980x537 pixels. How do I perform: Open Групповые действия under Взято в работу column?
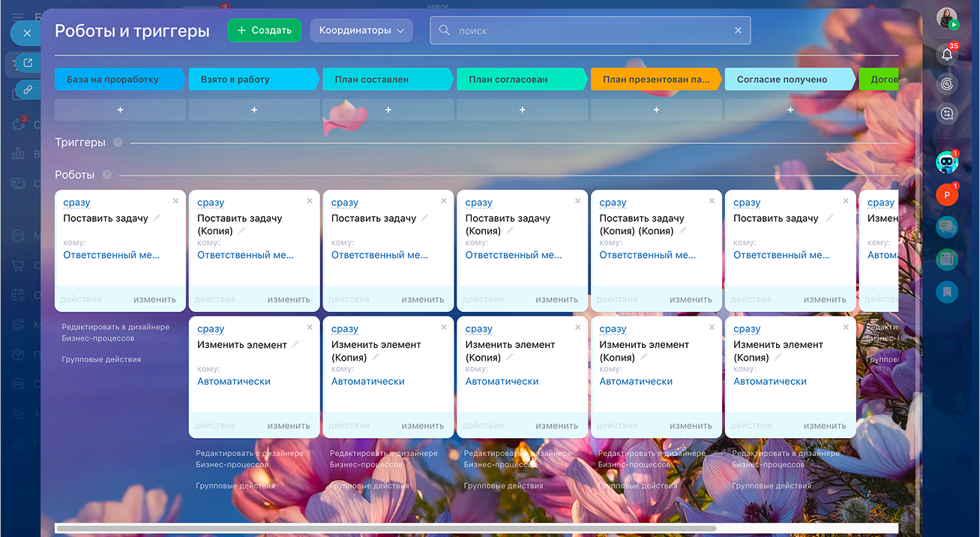tap(235, 485)
